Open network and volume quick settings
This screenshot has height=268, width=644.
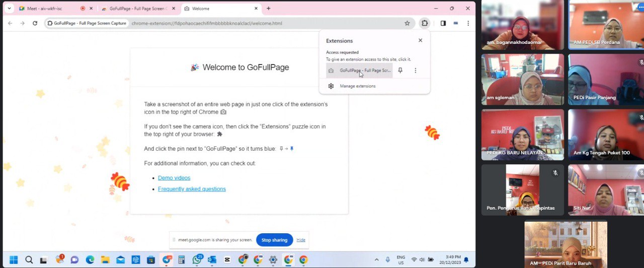422,260
